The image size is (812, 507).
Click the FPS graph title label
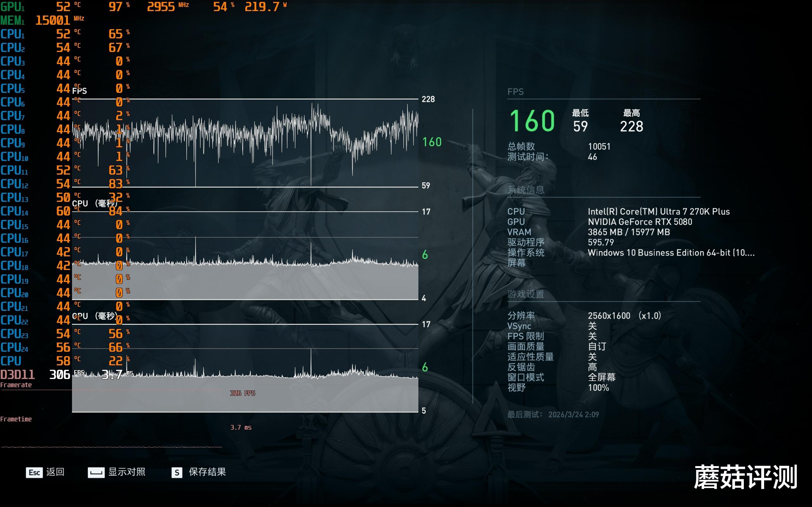point(80,91)
